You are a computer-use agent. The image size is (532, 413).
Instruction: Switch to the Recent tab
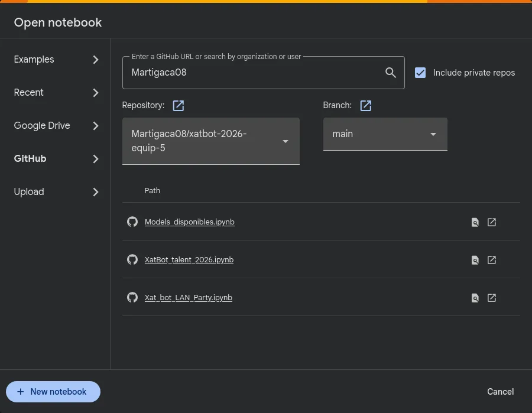point(56,93)
